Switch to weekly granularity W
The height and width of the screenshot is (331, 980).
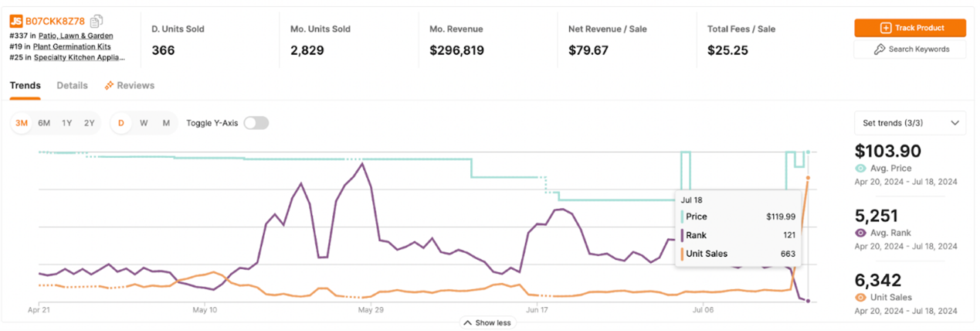click(144, 123)
